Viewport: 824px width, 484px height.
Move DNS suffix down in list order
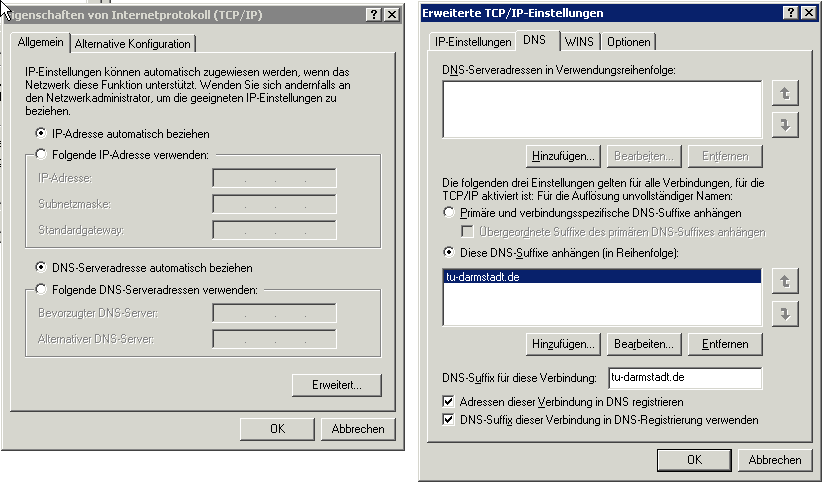pos(786,313)
